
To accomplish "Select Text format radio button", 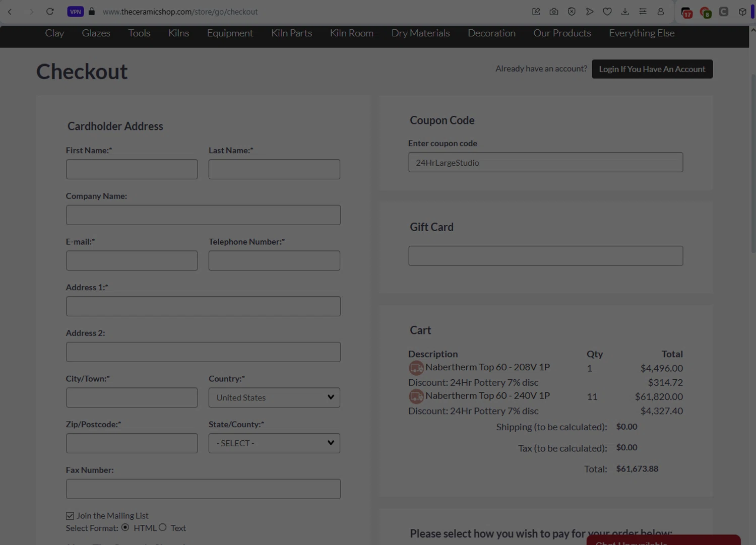I will [x=163, y=527].
